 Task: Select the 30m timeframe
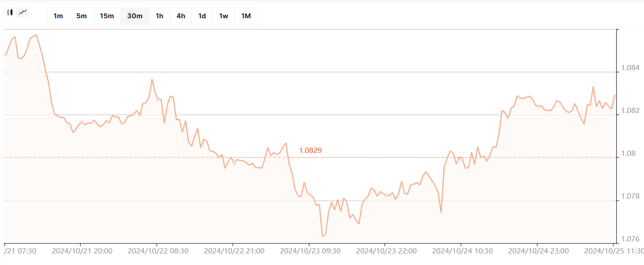pyautogui.click(x=134, y=16)
